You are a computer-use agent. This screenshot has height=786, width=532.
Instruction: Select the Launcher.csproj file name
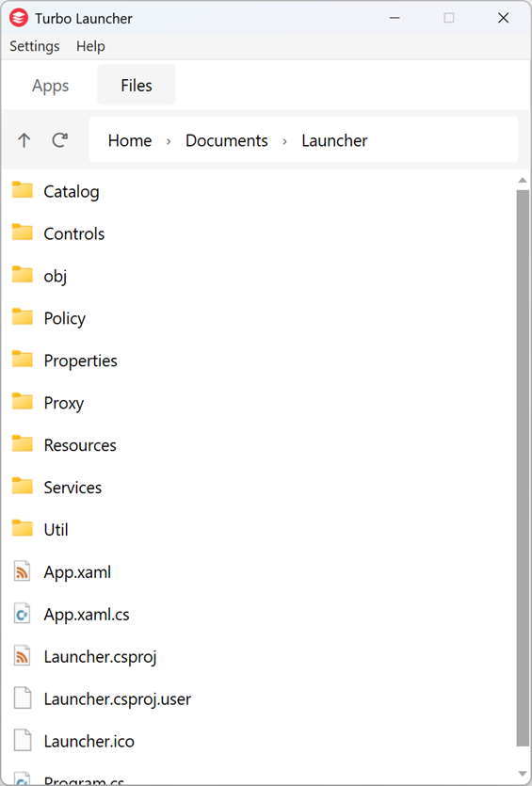coord(101,657)
